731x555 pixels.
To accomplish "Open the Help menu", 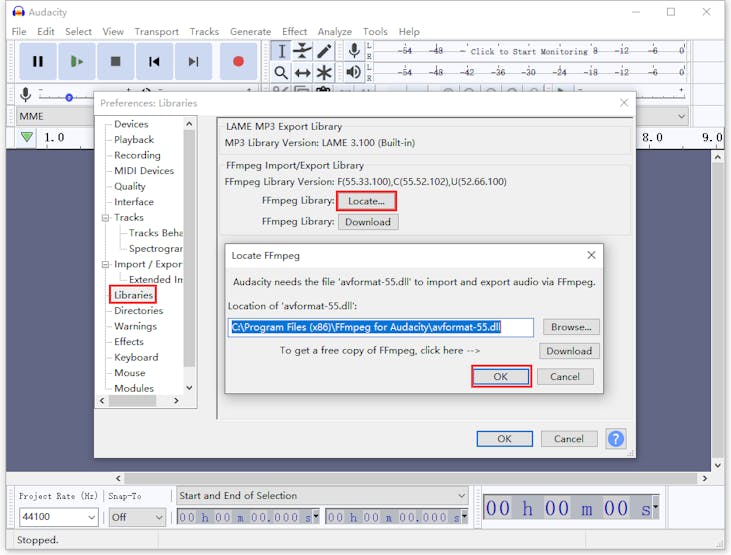I will pyautogui.click(x=409, y=32).
